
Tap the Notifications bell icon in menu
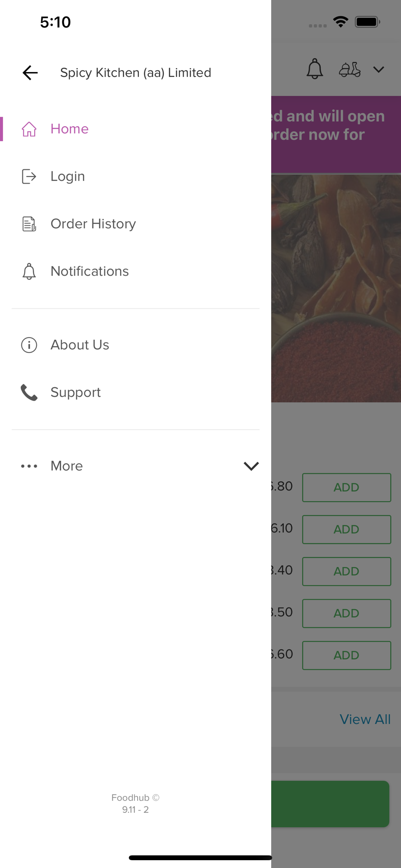tap(29, 271)
